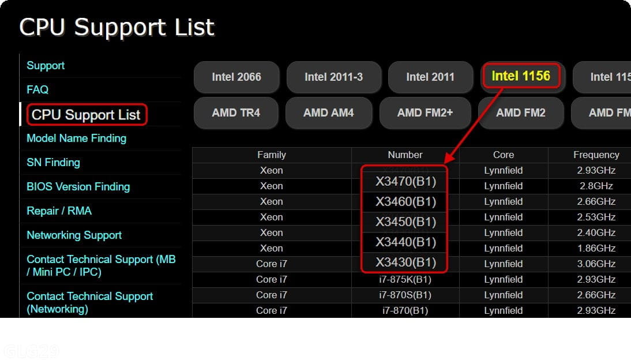Open the Support link in the sidebar
Viewport: 631px width, 364px height.
(46, 66)
